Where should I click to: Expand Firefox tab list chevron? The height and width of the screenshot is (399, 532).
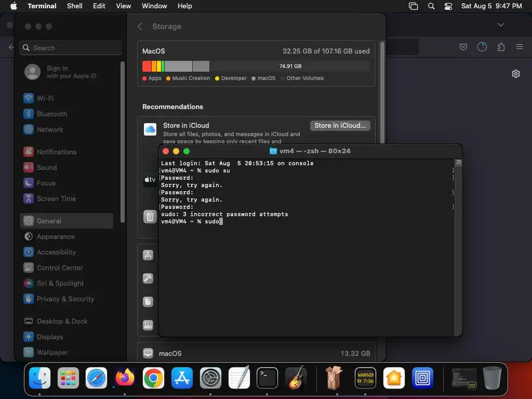click(x=501, y=25)
